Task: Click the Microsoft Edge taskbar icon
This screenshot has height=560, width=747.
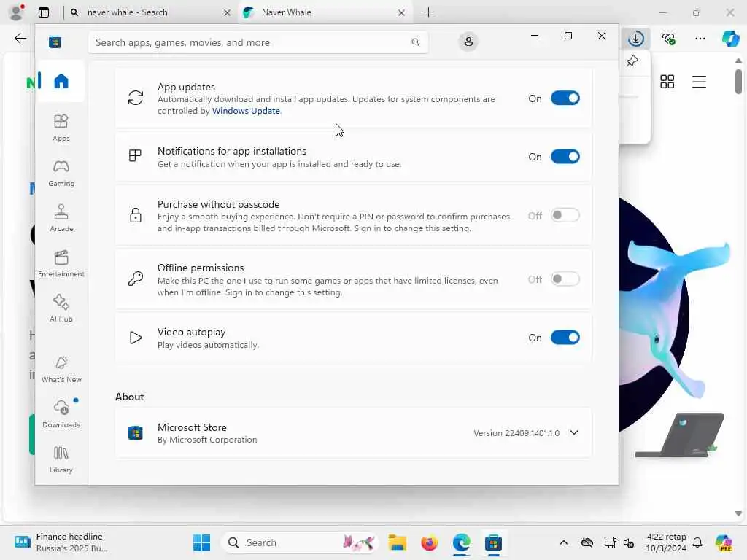Action: tap(461, 542)
